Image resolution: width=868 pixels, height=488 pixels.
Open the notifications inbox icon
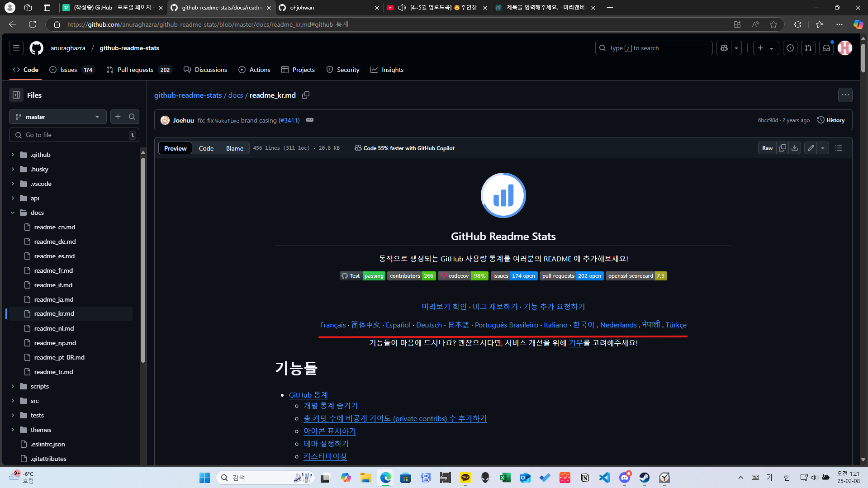click(x=826, y=48)
